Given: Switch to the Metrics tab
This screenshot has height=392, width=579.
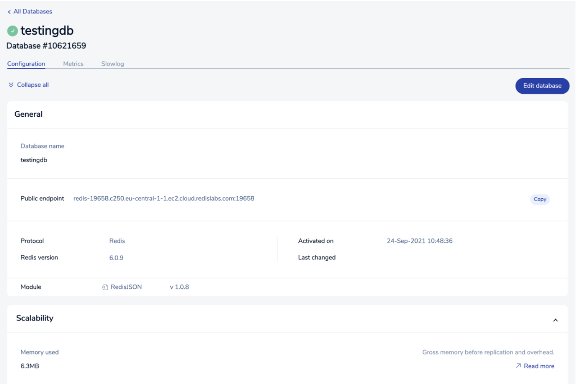Looking at the screenshot, I should click(x=73, y=64).
